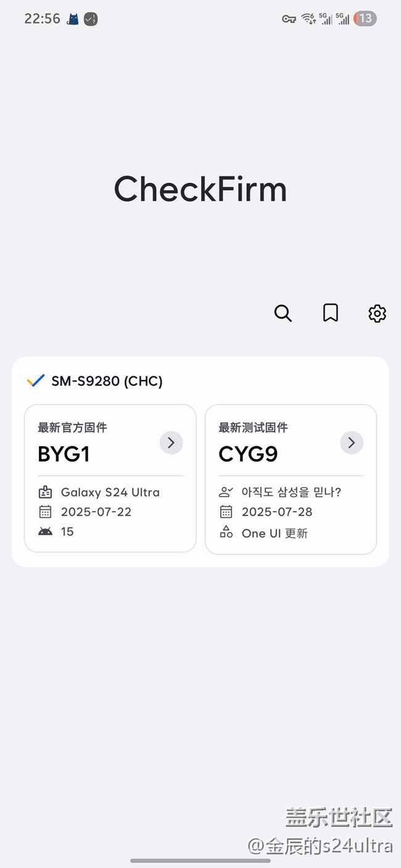The image size is (401, 868).
Task: Tap the CheckFirm app title
Action: click(200, 189)
